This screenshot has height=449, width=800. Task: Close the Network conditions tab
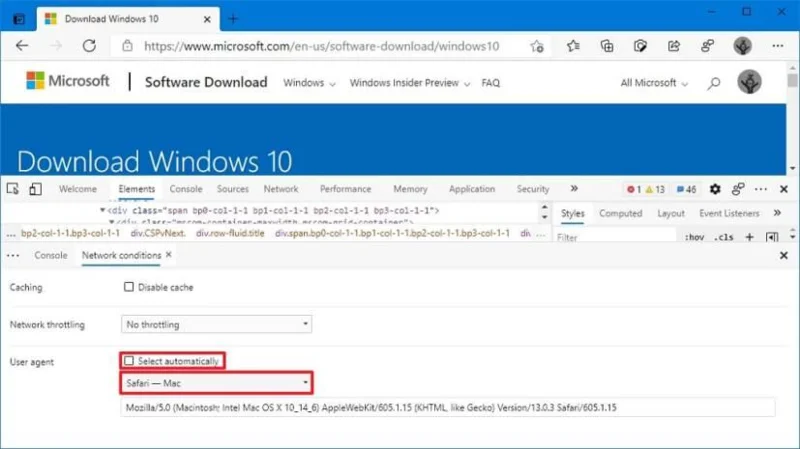pyautogui.click(x=169, y=254)
